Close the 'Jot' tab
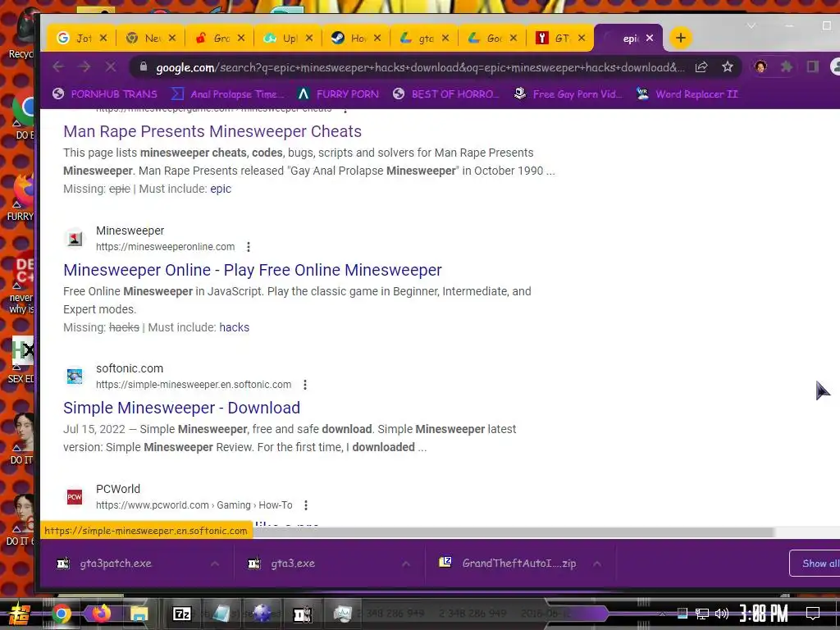 point(103,38)
